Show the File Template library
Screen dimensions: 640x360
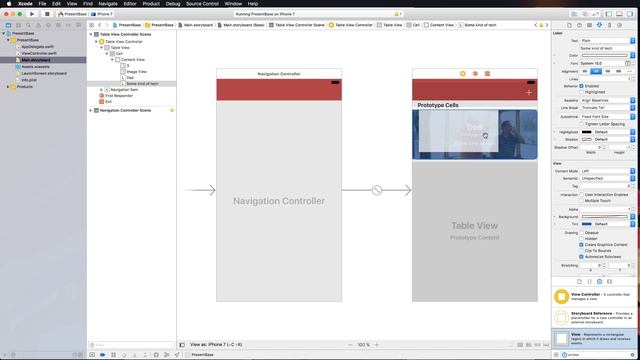579,281
